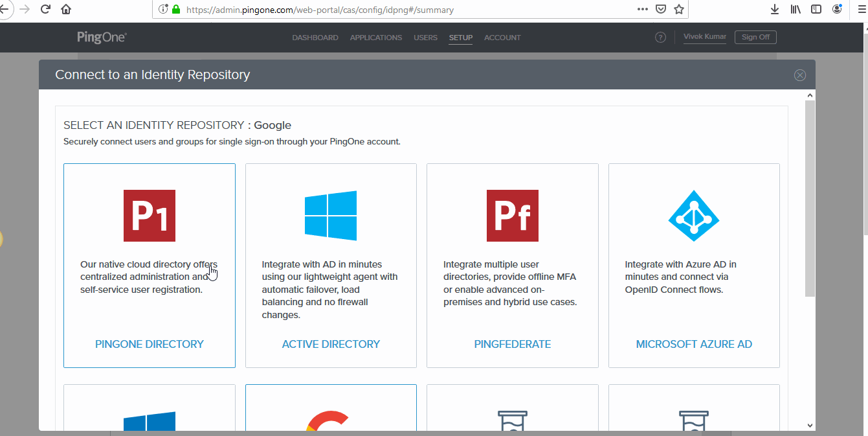
Task: Click the Sign Off button
Action: point(755,37)
